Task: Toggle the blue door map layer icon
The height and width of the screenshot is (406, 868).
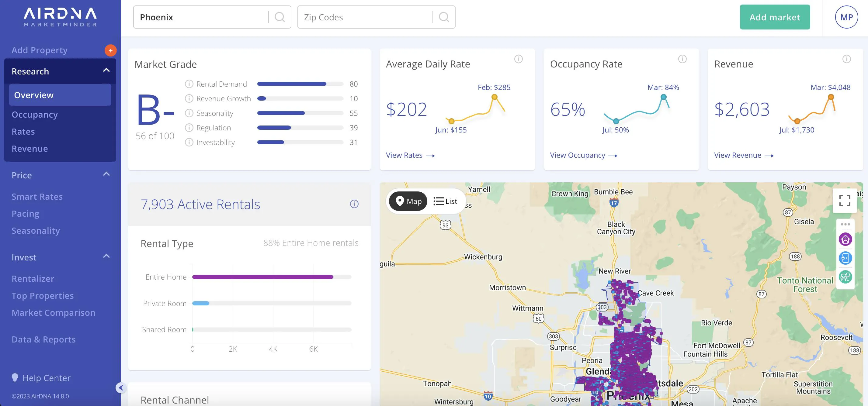Action: pyautogui.click(x=845, y=258)
